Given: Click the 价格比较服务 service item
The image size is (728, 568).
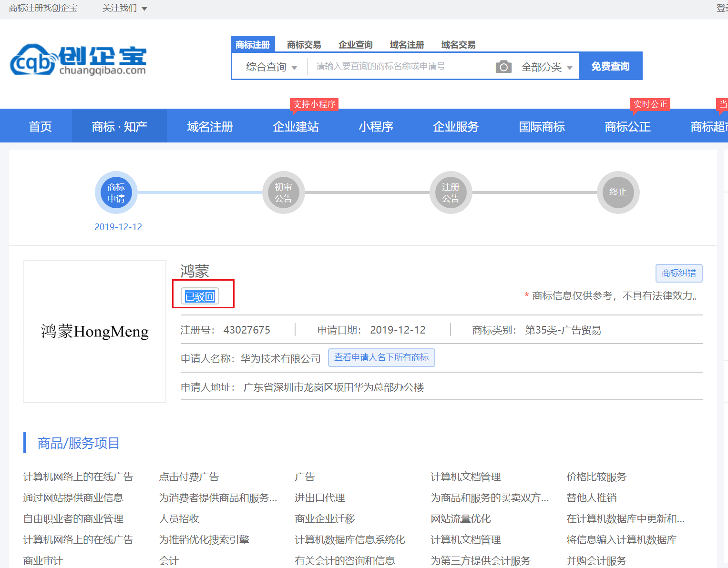Looking at the screenshot, I should click(596, 477).
